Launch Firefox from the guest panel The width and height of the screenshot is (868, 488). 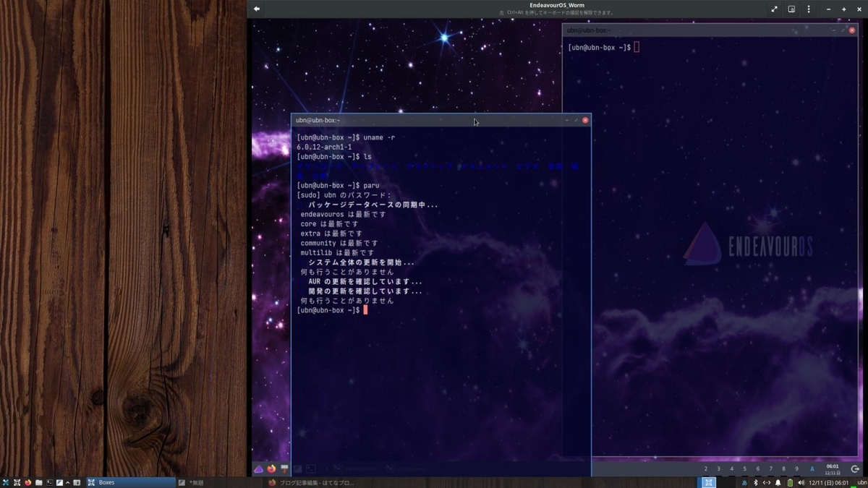(x=271, y=468)
